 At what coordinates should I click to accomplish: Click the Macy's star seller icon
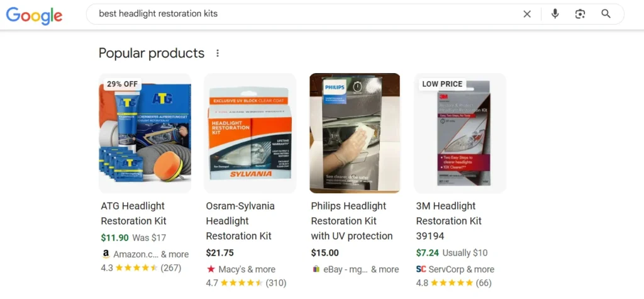coord(211,269)
